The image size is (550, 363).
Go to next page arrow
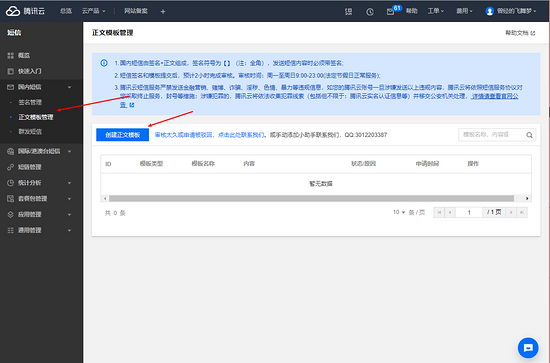coord(511,212)
